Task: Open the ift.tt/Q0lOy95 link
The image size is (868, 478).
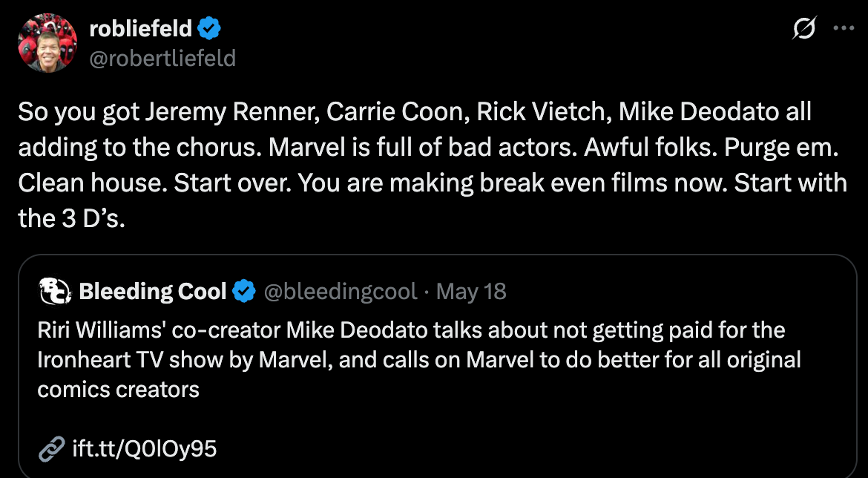Action: click(x=144, y=448)
